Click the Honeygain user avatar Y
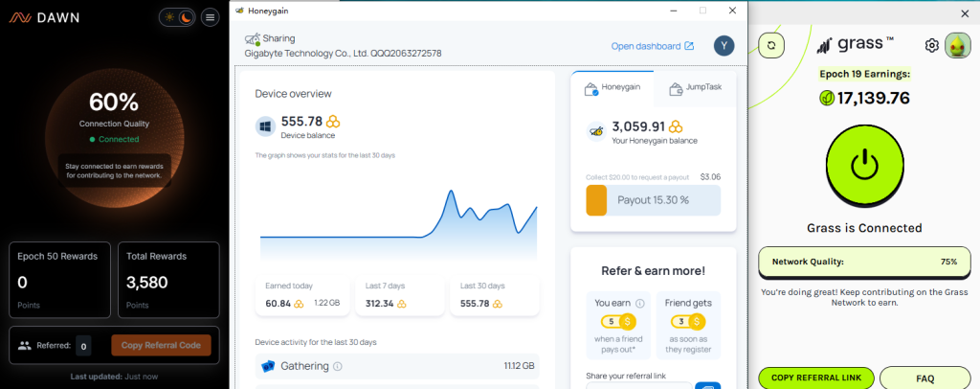This screenshot has height=389, width=980. point(724,46)
